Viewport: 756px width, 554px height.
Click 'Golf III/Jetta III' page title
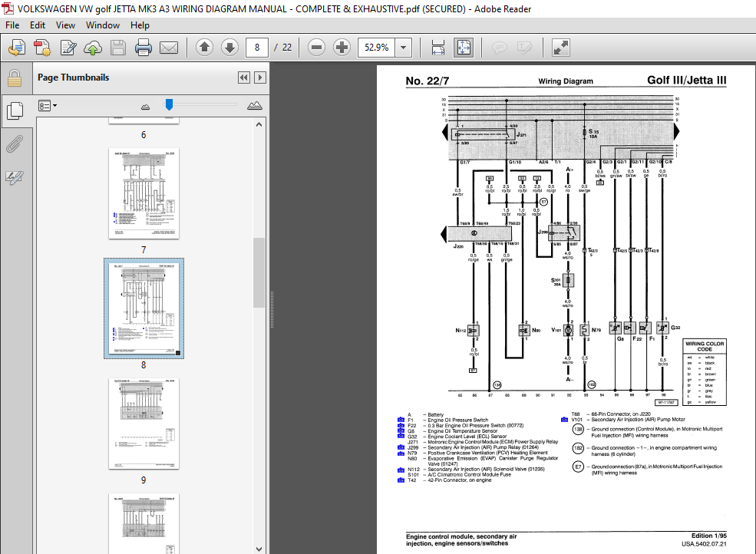[x=687, y=81]
